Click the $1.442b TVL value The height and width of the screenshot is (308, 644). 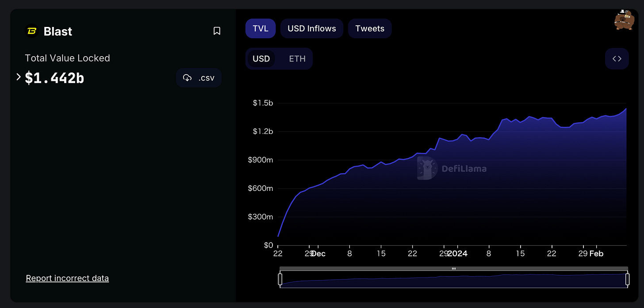(x=54, y=78)
